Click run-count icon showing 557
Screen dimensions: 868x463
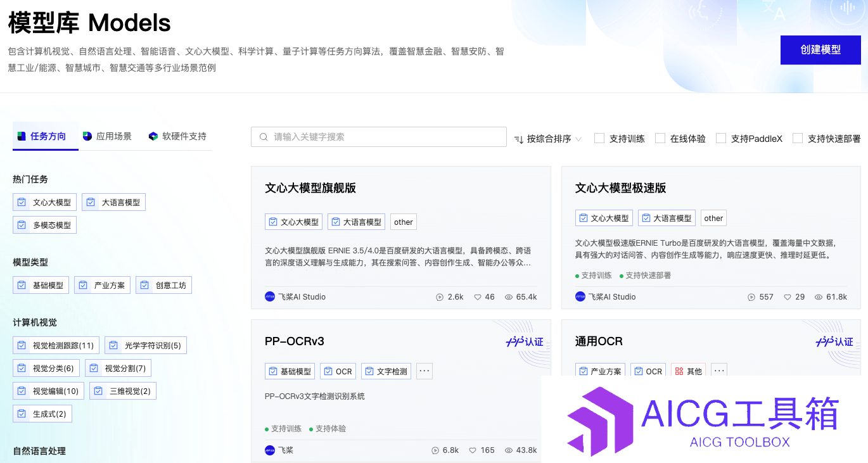[751, 296]
